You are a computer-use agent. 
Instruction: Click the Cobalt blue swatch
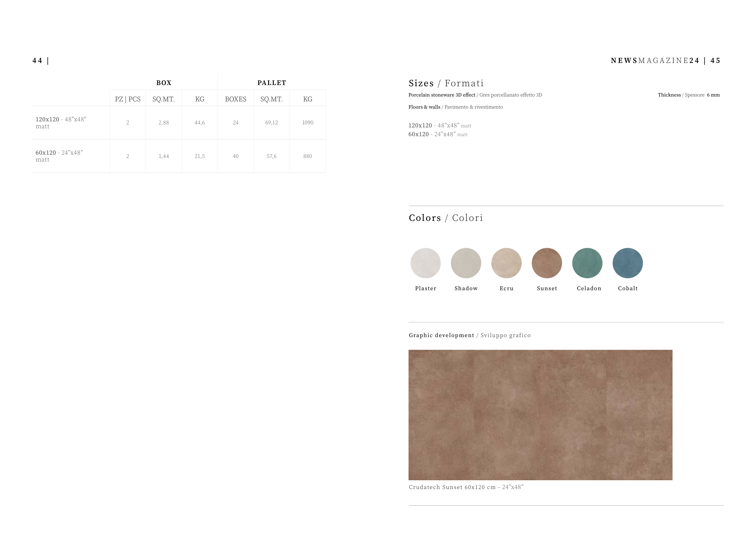627,263
